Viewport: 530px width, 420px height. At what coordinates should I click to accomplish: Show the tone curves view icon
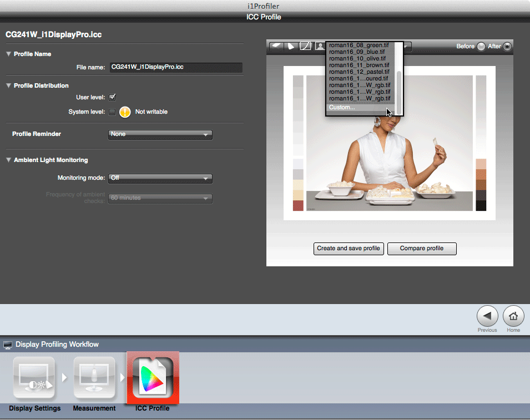(305, 46)
